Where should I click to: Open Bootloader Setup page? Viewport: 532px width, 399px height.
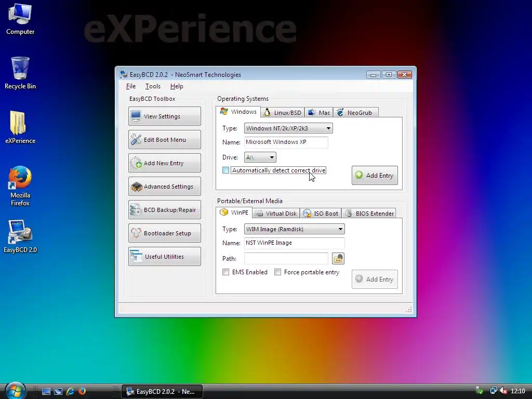(x=165, y=233)
